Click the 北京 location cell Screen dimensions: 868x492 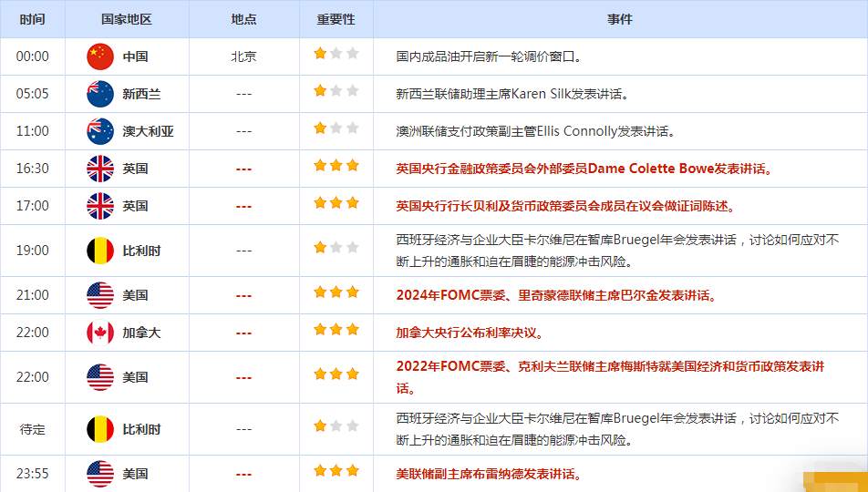244,56
